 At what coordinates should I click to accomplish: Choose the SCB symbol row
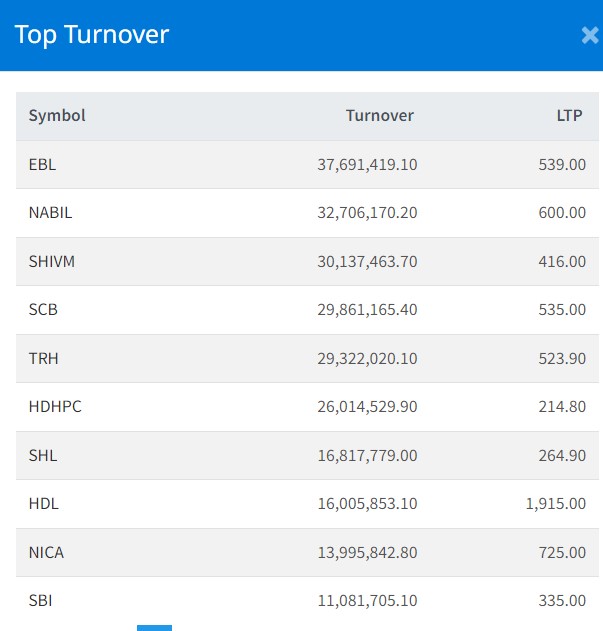[44, 309]
